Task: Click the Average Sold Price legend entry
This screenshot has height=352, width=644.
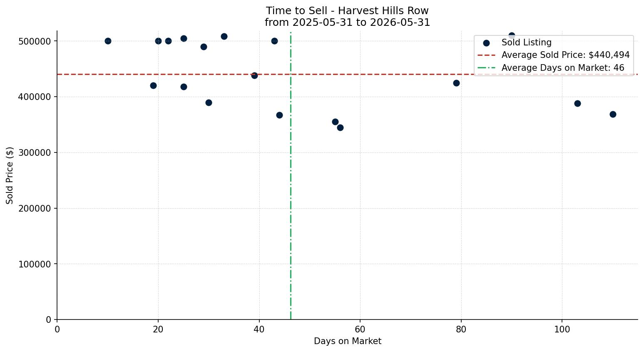Action: click(554, 55)
